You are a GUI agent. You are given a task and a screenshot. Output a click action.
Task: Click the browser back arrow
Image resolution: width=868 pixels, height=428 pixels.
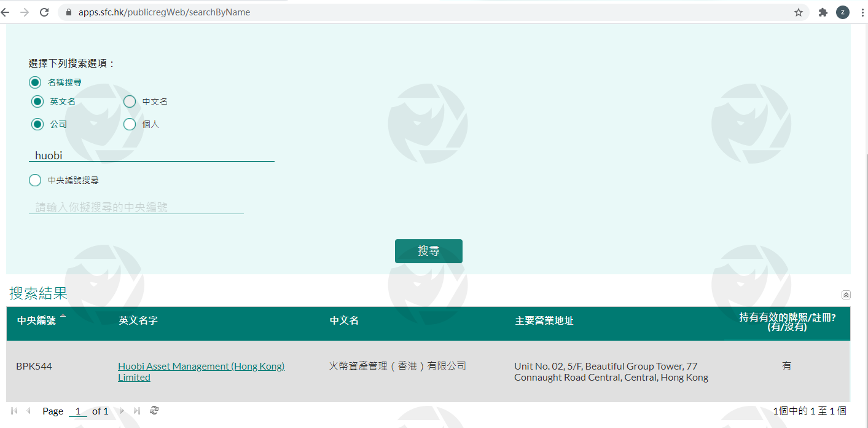(6, 12)
